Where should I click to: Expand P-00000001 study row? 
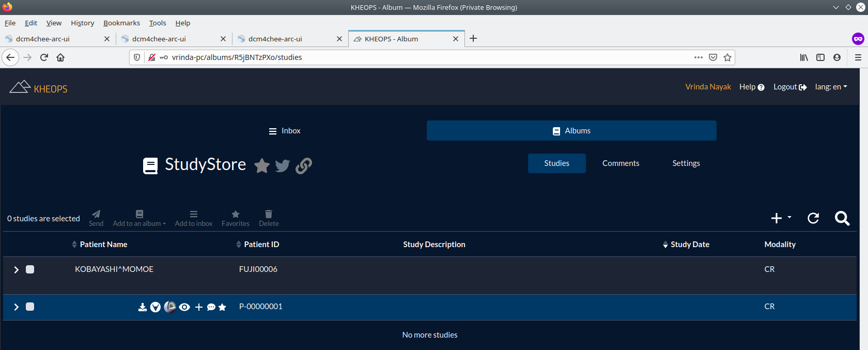coord(16,307)
